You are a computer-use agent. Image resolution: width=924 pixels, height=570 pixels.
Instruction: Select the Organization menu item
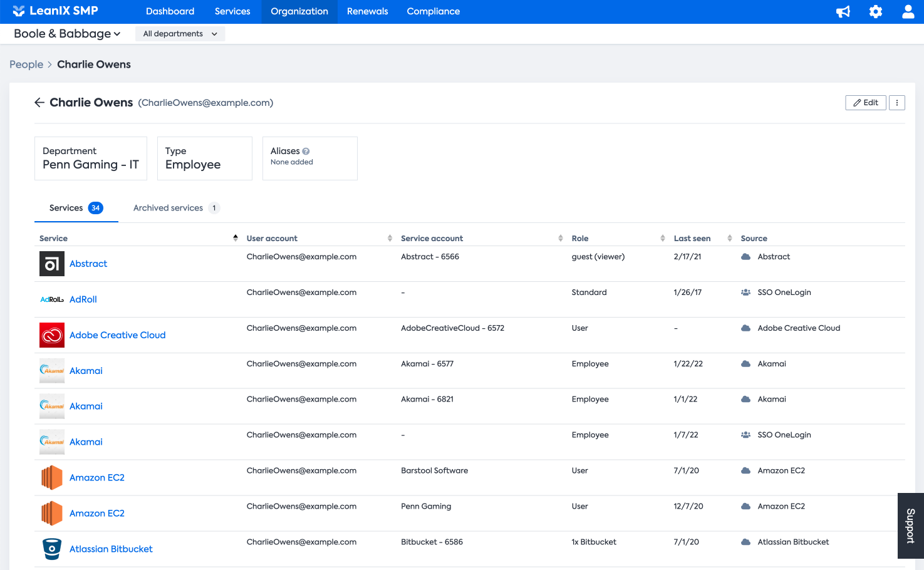pyautogui.click(x=299, y=11)
